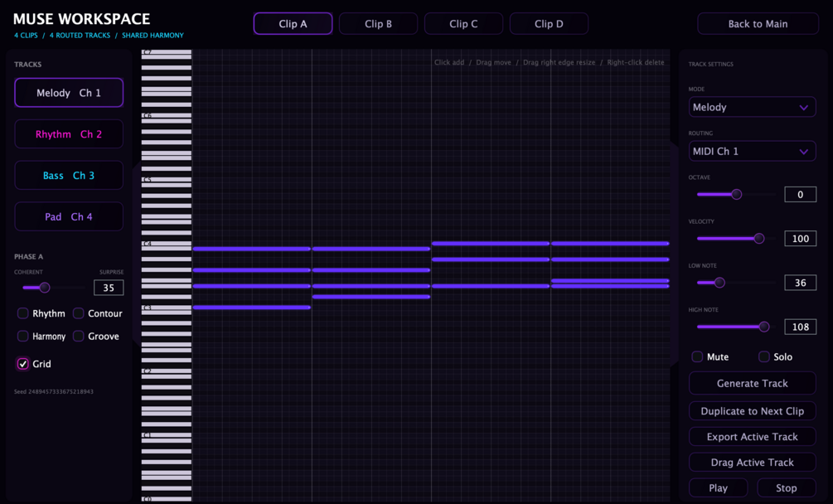Screen dimensions: 833x504
Task: Start playback with the Play button
Action: coord(719,487)
